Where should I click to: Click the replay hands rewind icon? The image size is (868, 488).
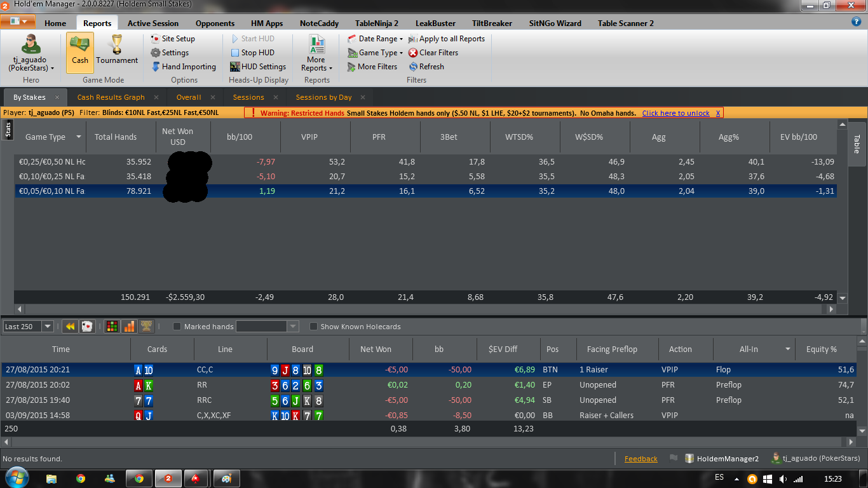[x=71, y=327]
